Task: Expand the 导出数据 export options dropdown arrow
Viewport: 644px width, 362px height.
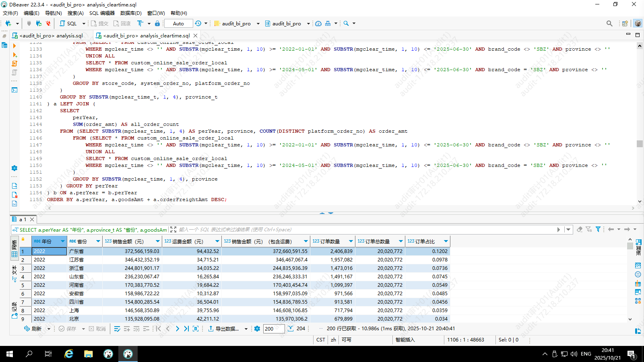Action: (246, 329)
